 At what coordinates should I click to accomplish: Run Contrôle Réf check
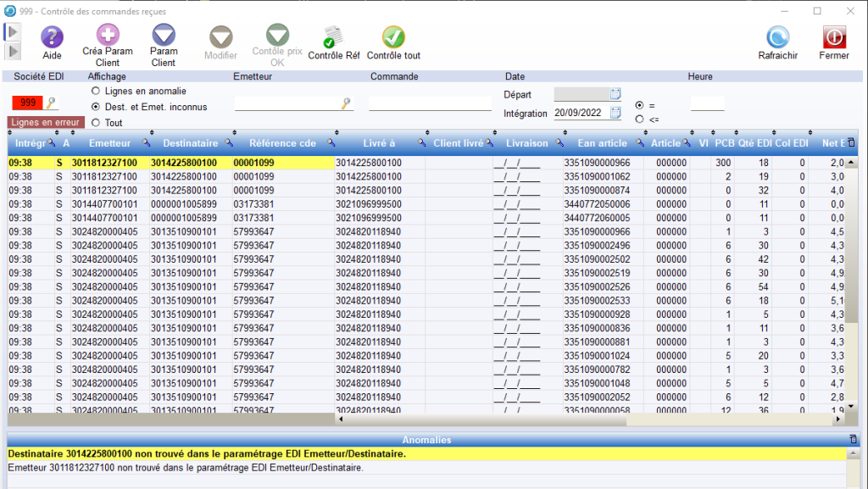pos(333,37)
